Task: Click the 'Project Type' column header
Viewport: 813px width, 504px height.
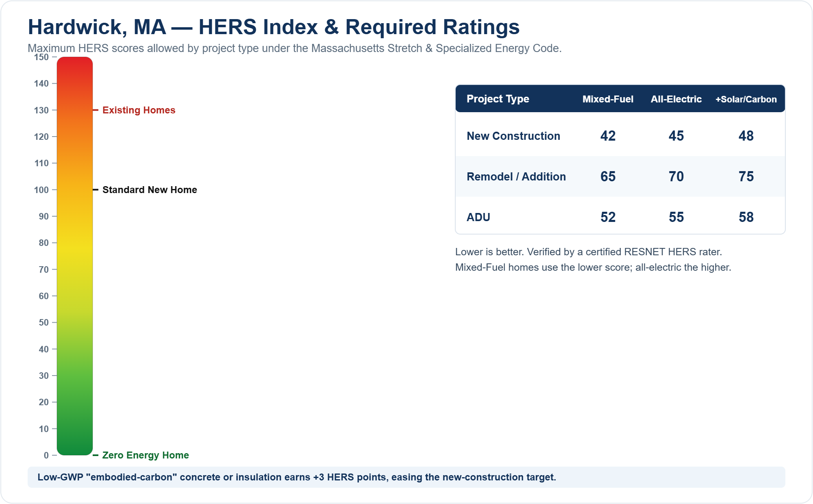Action: tap(498, 99)
